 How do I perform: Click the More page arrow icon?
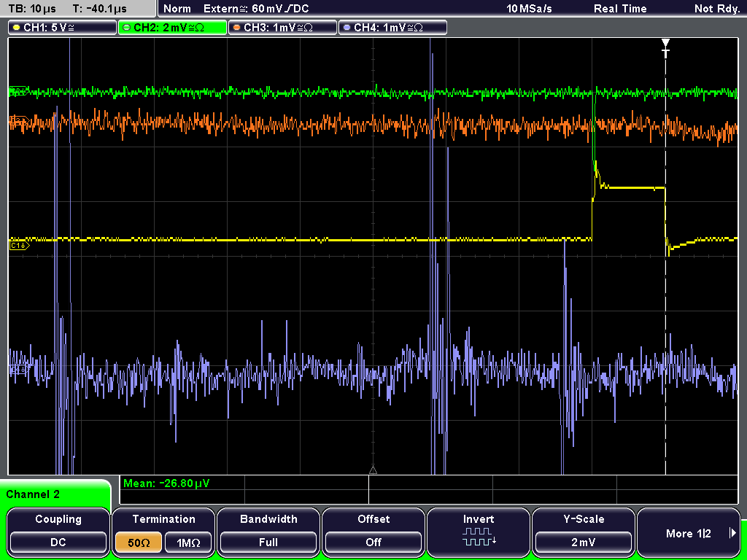pos(732,533)
